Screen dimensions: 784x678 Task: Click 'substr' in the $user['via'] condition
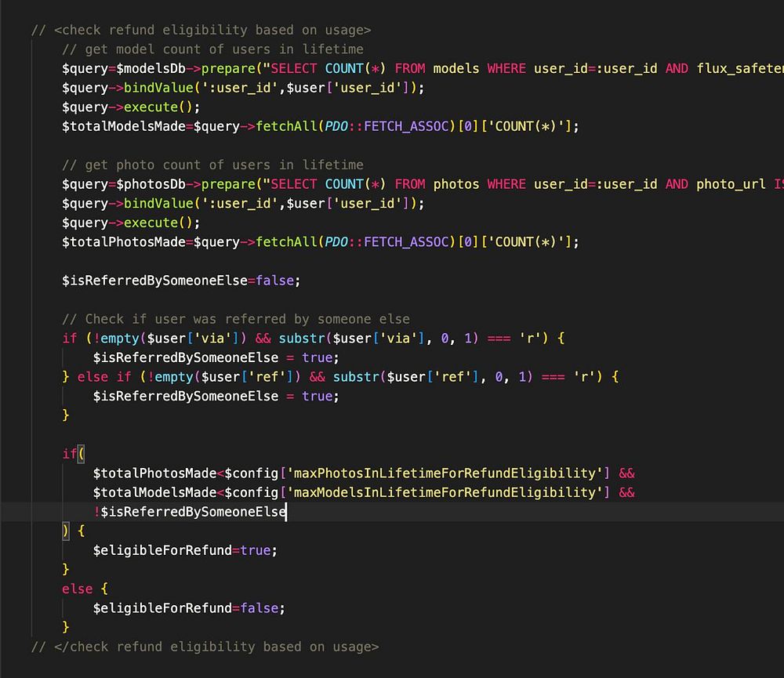coord(302,339)
